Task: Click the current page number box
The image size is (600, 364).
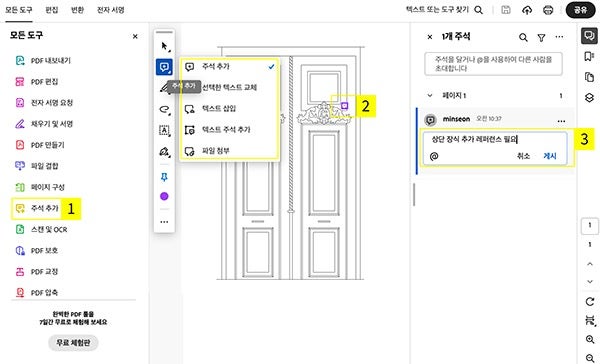Action: pyautogui.click(x=590, y=226)
